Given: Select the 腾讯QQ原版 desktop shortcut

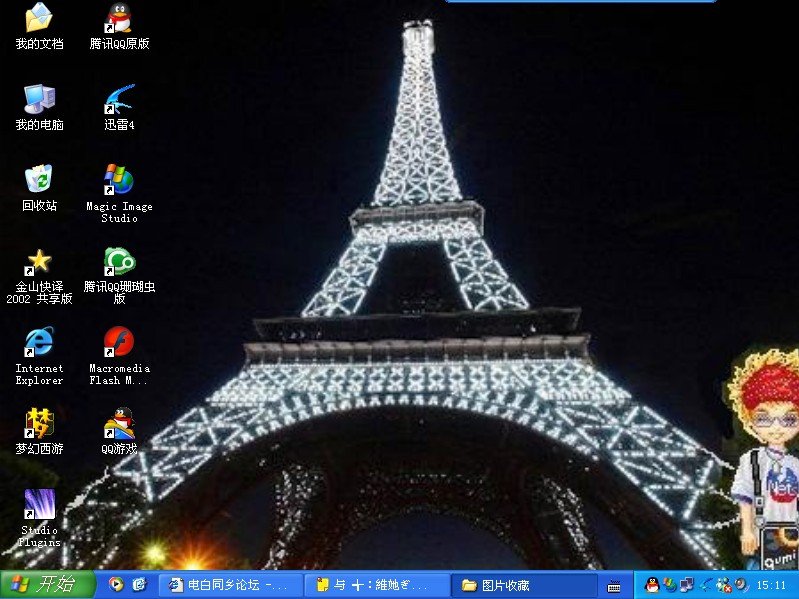Looking at the screenshot, I should [x=119, y=18].
